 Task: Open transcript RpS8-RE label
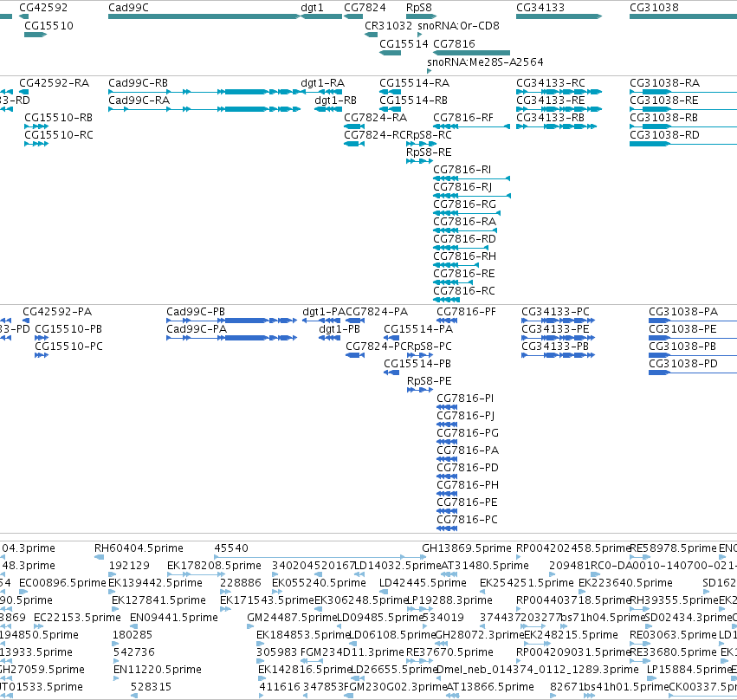coord(429,152)
